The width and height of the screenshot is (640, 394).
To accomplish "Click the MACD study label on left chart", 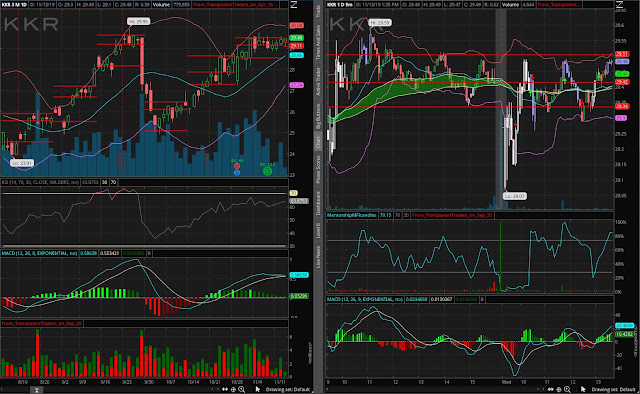I will 39,253.
